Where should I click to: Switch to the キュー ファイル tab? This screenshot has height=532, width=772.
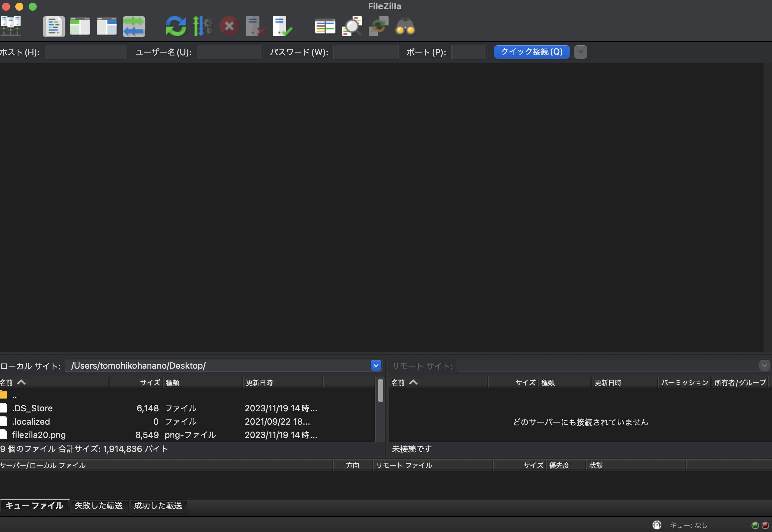click(x=34, y=506)
